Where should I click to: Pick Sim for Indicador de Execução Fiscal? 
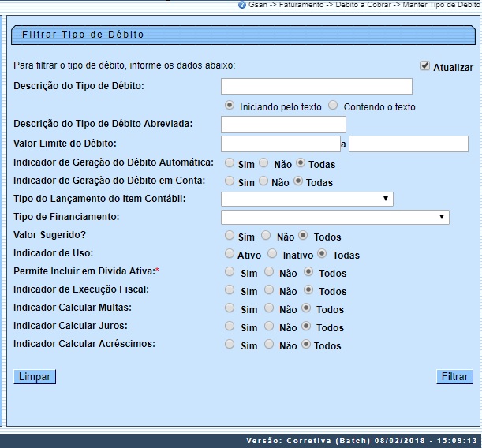pyautogui.click(x=229, y=289)
